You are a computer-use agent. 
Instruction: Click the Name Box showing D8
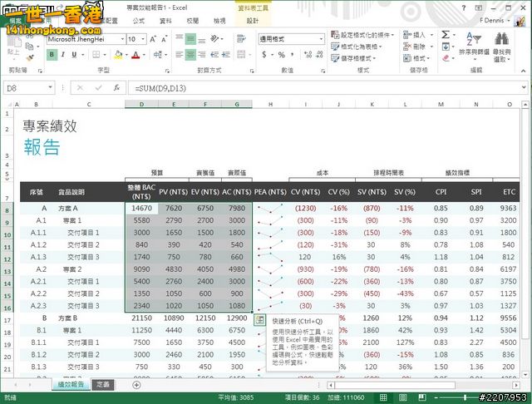click(x=25, y=87)
